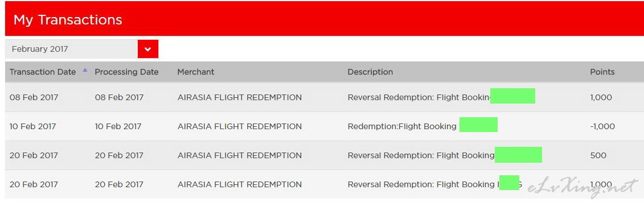Click the 10 Feb 2017 processing date
Screen dimensions: 644x206
click(118, 126)
